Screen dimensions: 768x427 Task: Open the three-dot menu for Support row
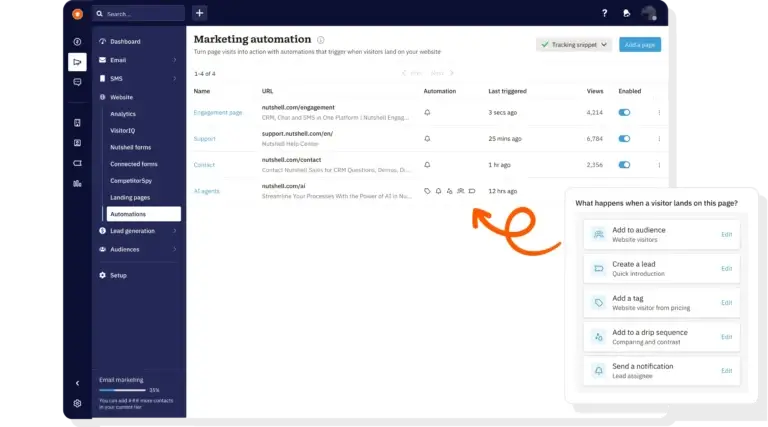(659, 139)
